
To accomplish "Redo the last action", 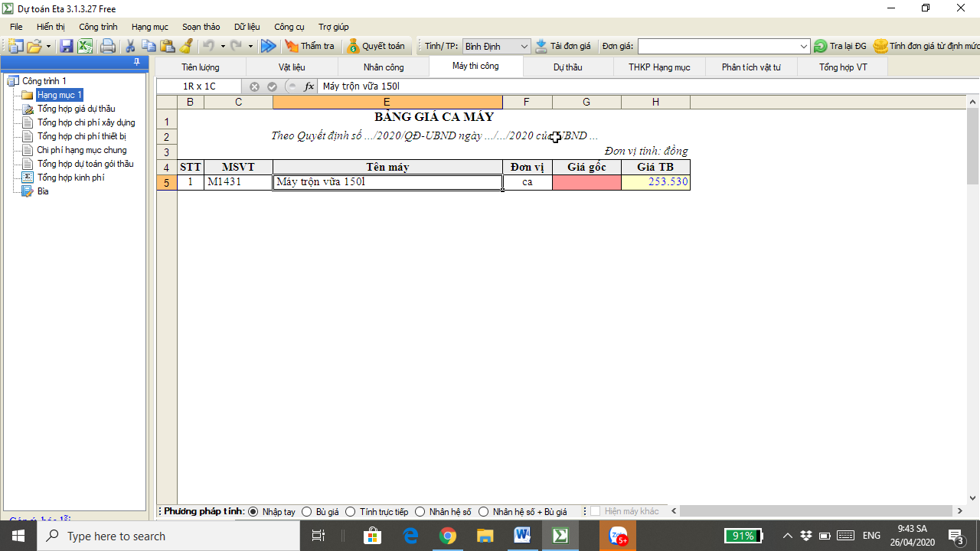I will (x=237, y=46).
